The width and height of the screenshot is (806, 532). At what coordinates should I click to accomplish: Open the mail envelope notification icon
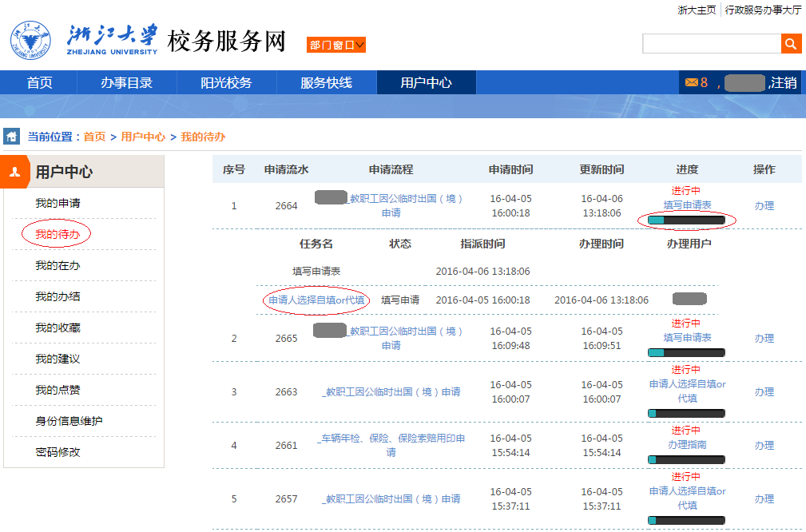pyautogui.click(x=691, y=82)
